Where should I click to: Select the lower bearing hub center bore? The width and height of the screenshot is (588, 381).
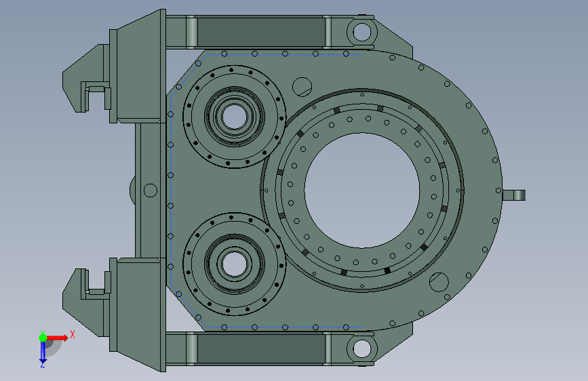coord(235,264)
